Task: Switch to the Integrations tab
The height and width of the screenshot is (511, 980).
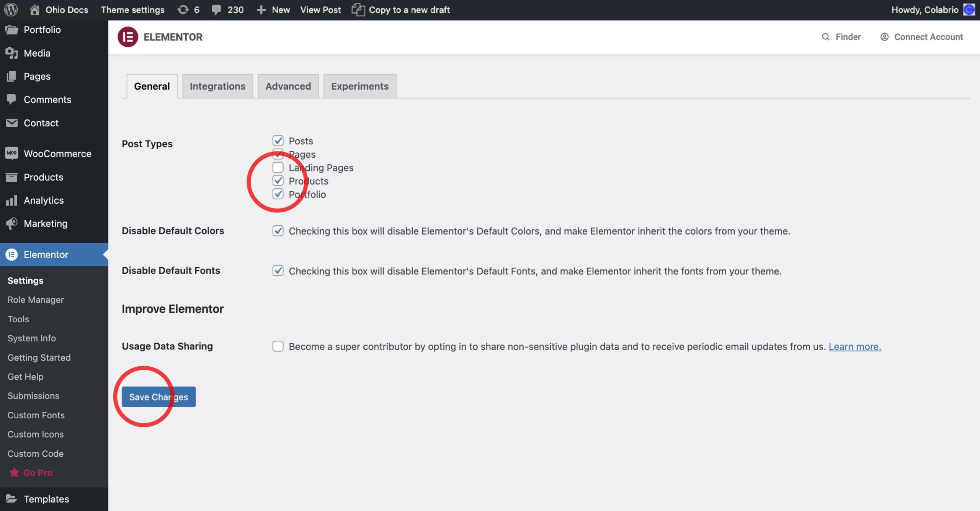Action: click(217, 86)
